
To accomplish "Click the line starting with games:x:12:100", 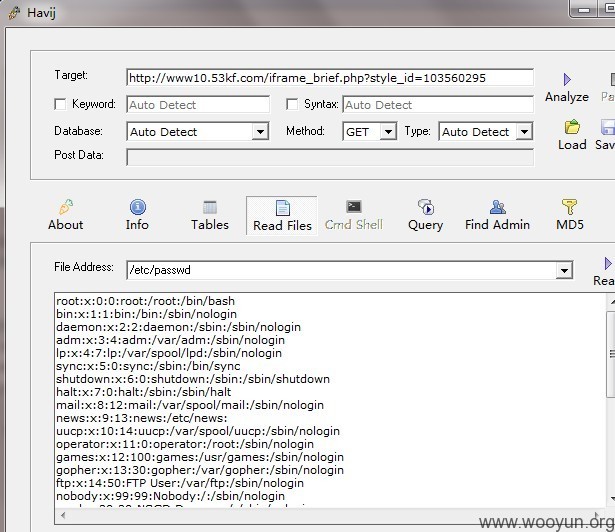I will (x=200, y=457).
